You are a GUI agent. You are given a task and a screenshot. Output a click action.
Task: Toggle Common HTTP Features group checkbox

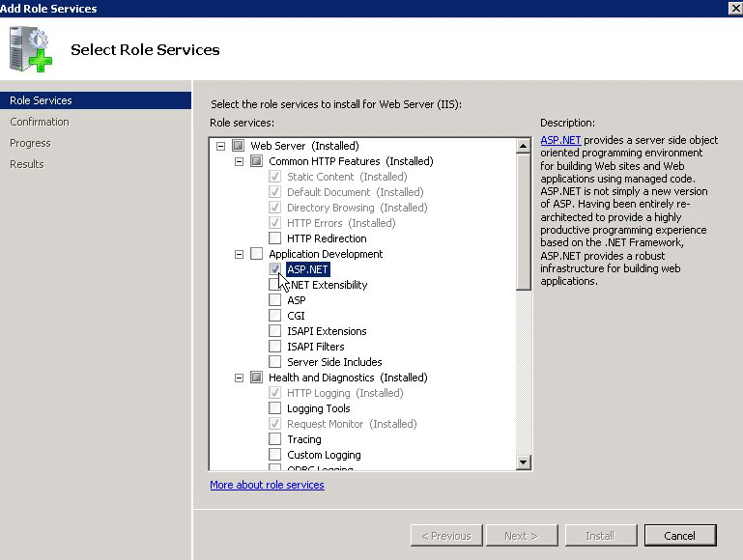[256, 161]
